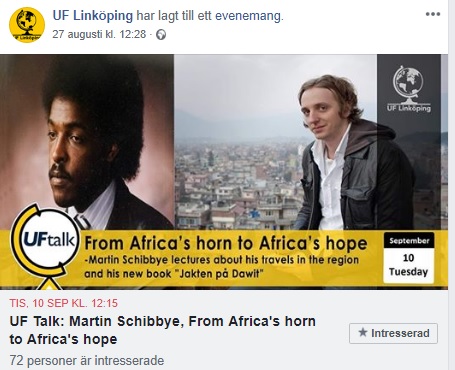The image size is (455, 370).
Task: Click the banner subtitle mentioning Jakten på Dawit
Action: pos(221,267)
